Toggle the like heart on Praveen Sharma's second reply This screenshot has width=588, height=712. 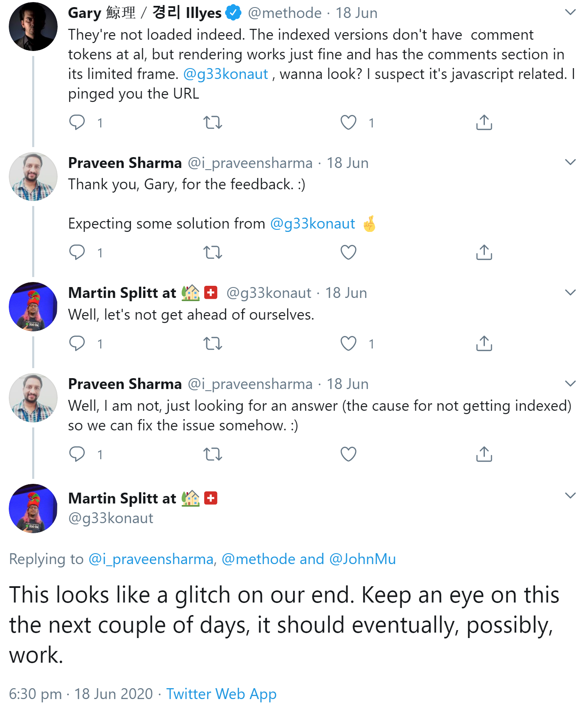tap(348, 454)
